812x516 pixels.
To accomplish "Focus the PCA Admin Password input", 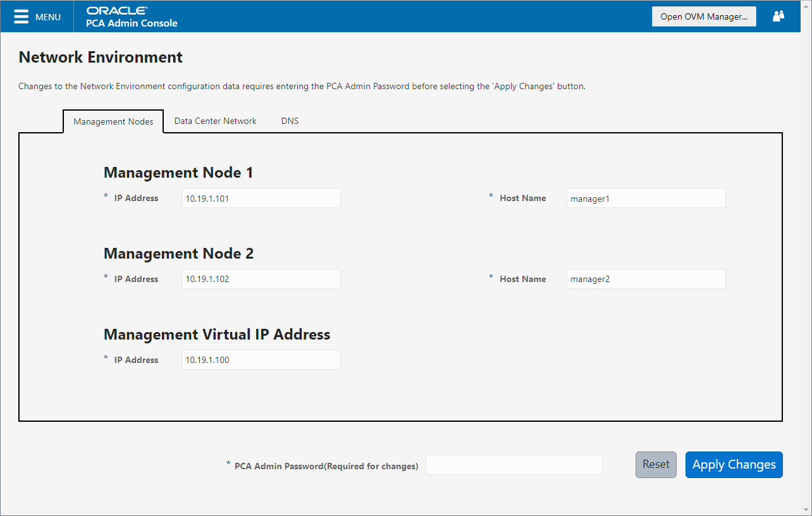I will pos(514,465).
